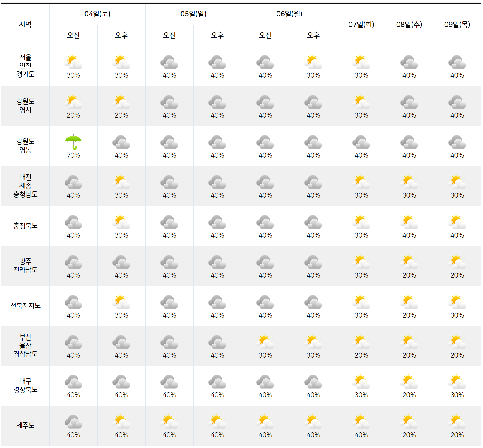This screenshot has height=448, width=483.
Task: Click 20% value for 전북자치도 08일
Action: 409,315
